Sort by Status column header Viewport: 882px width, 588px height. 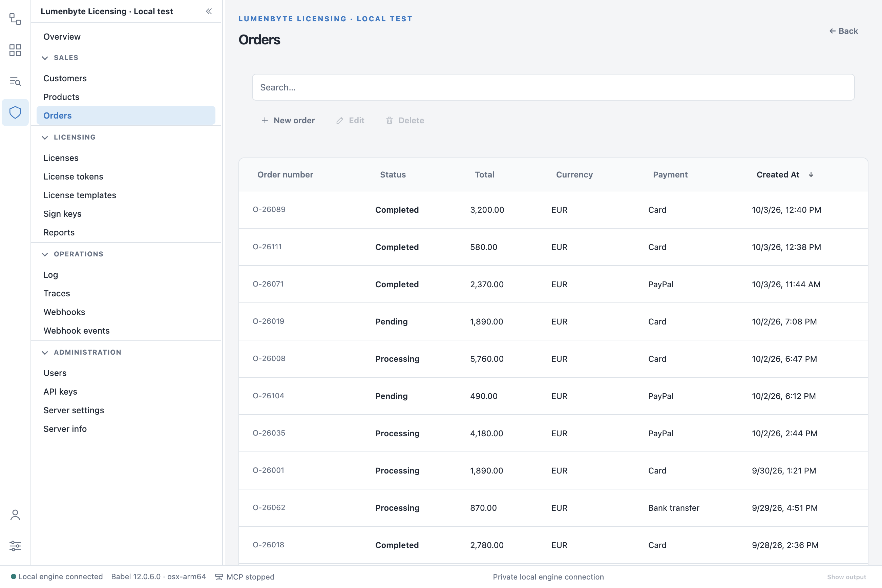pos(393,174)
